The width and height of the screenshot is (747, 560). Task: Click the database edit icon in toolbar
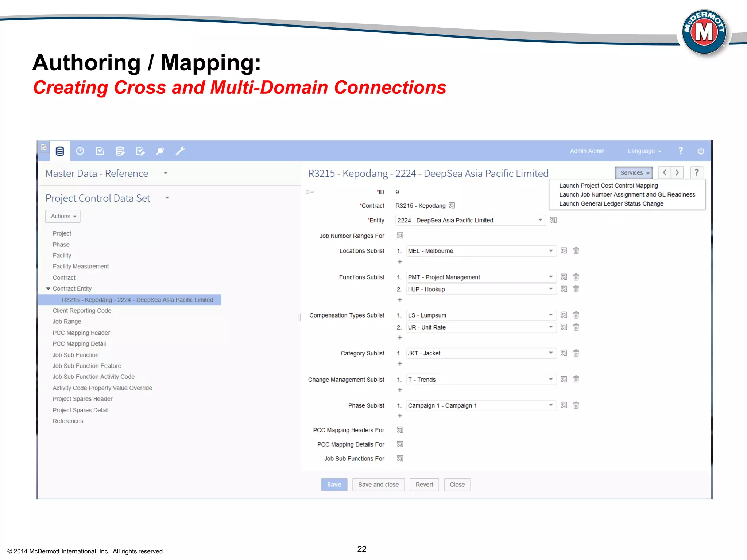120,151
